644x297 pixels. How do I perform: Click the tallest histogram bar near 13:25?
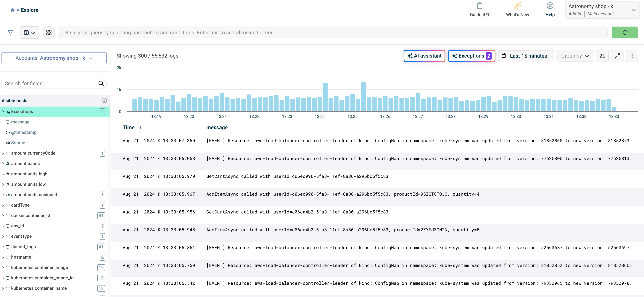pos(363,97)
